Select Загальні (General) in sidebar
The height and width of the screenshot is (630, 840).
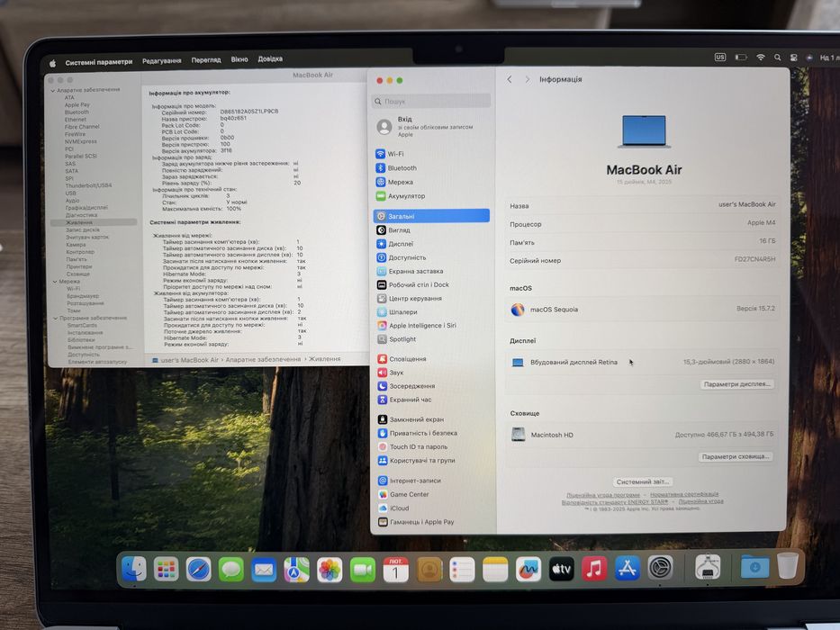pos(431,216)
